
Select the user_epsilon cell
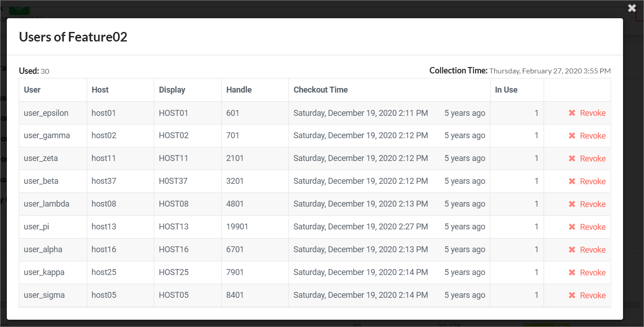53,113
